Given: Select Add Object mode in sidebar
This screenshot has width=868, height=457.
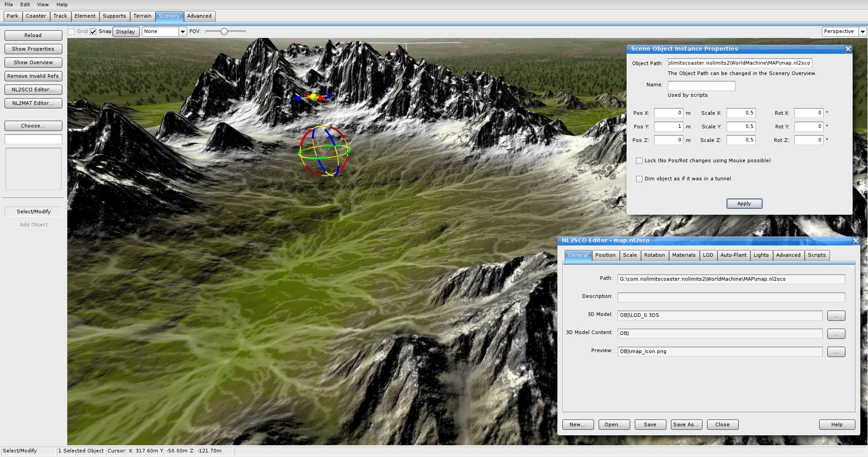Looking at the screenshot, I should (x=33, y=225).
